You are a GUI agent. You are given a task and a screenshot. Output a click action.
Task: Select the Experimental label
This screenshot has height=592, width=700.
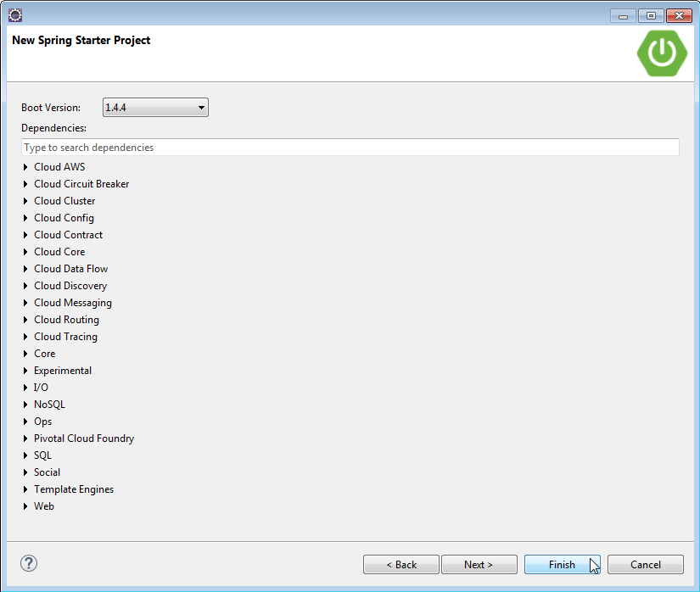point(63,371)
